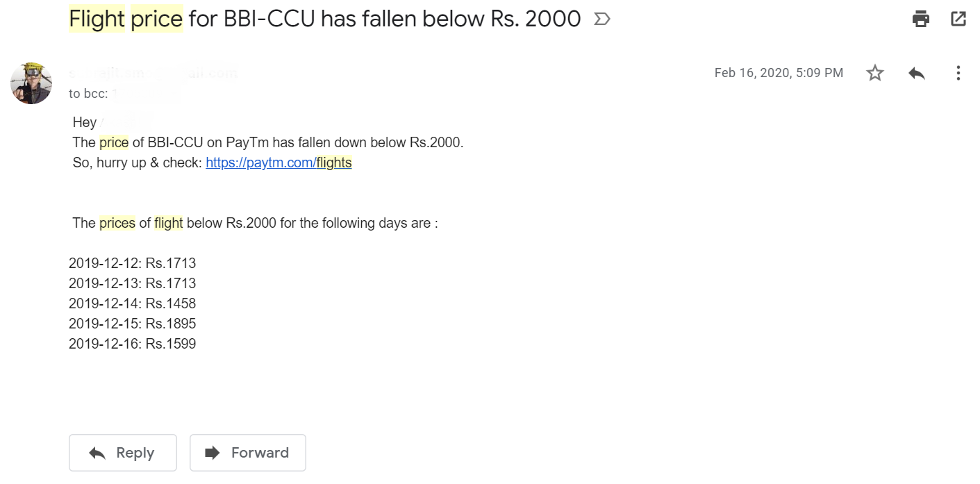The height and width of the screenshot is (484, 980).
Task: Click the Feb 16, 2020, 5:09 PM timestamp
Action: coord(779,73)
